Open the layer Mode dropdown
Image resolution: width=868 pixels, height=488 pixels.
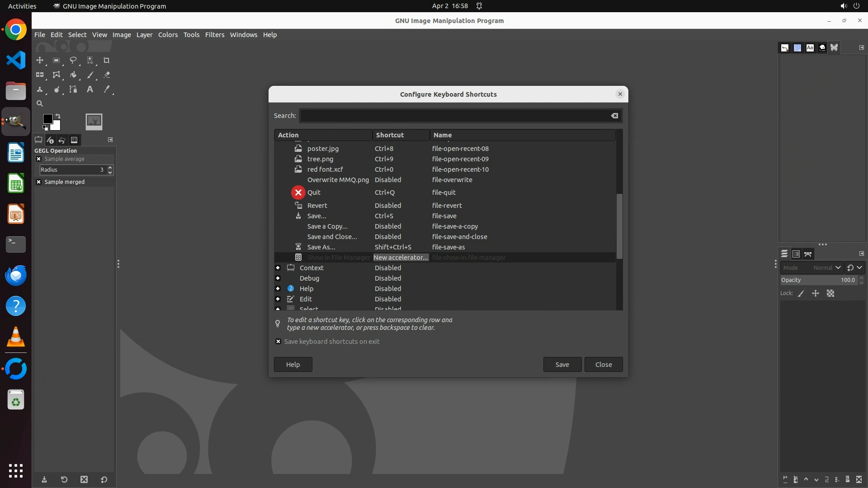811,267
